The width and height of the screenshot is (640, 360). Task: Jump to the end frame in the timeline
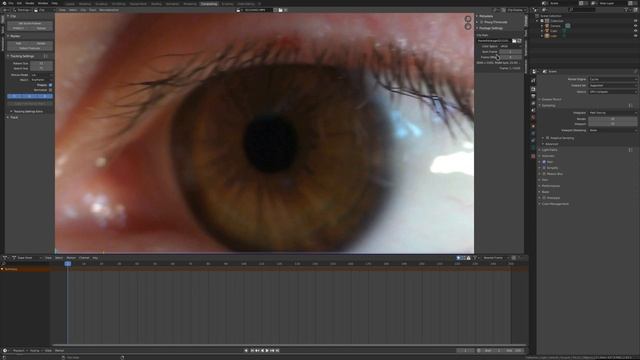pos(278,351)
